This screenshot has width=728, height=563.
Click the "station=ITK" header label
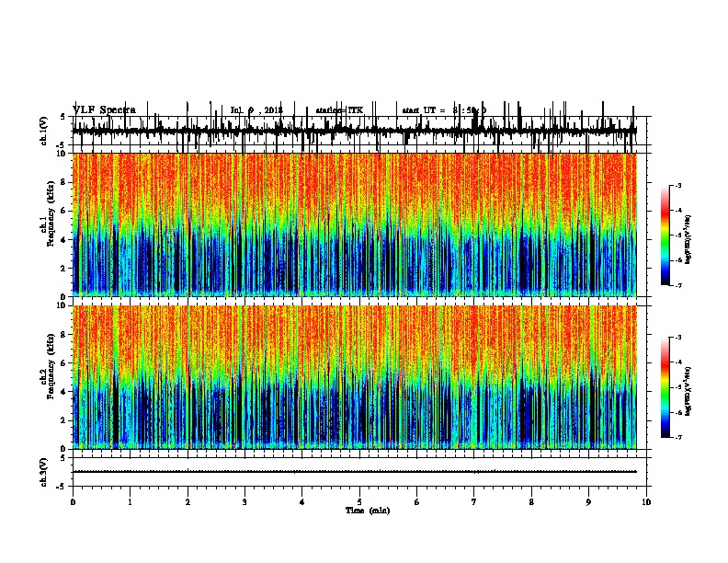point(339,110)
